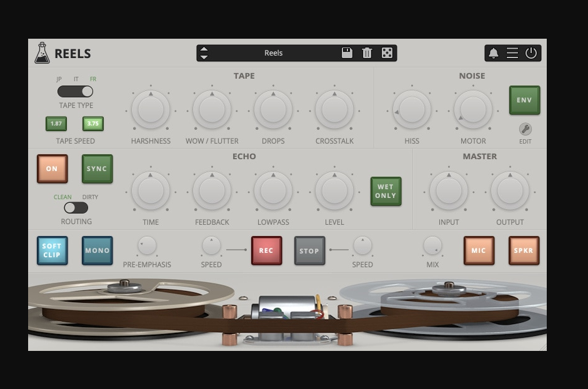Click the delete preset trash icon
Screen dimensions: 588x389
tap(367, 53)
